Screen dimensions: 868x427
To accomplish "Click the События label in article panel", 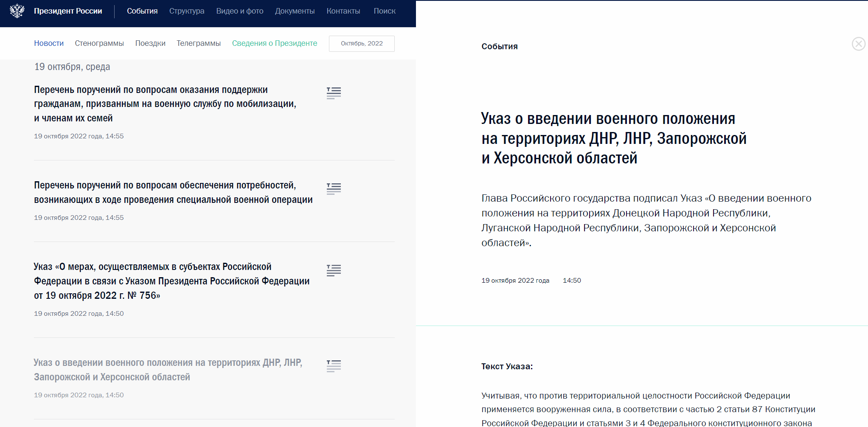I will [x=500, y=47].
